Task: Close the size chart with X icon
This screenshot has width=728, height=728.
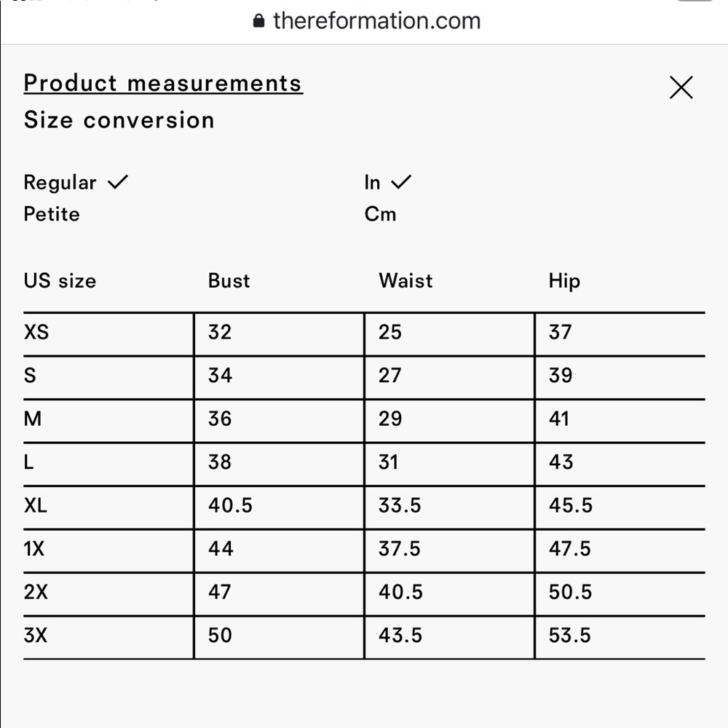Action: pyautogui.click(x=681, y=87)
